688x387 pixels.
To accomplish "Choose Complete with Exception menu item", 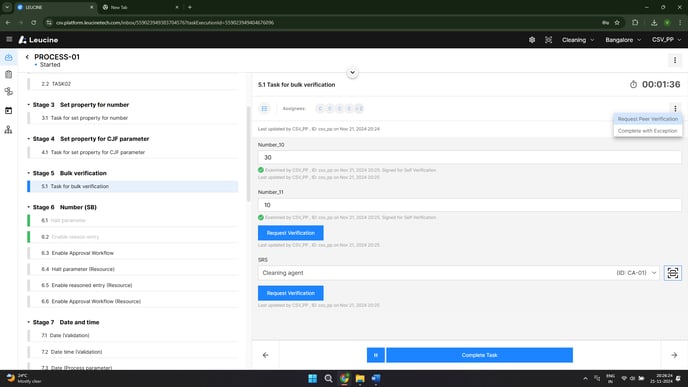I will coord(648,131).
